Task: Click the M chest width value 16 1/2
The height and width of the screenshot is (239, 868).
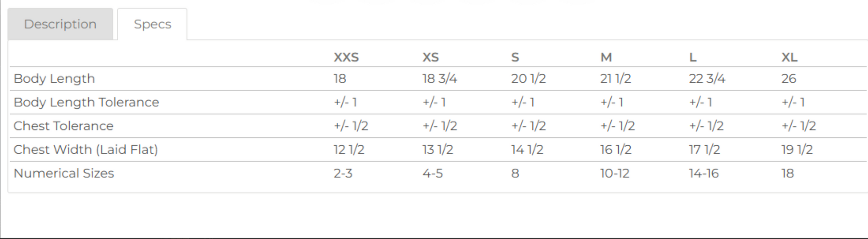Action: 615,150
